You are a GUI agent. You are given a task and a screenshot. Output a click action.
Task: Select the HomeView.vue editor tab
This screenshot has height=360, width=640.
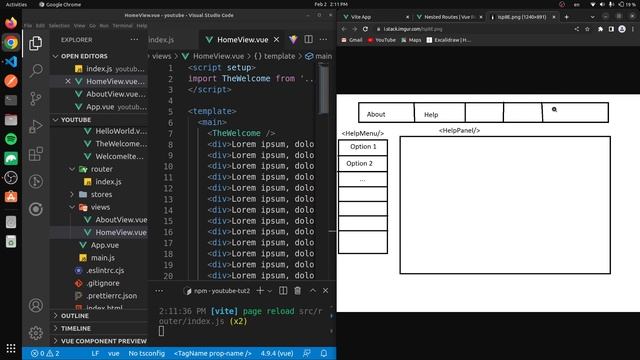pos(242,40)
